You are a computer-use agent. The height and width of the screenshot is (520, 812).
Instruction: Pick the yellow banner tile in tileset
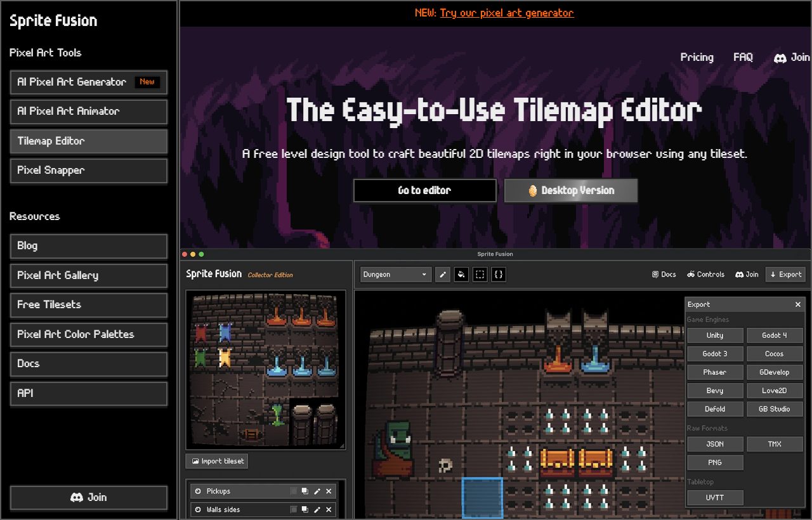pyautogui.click(x=225, y=357)
